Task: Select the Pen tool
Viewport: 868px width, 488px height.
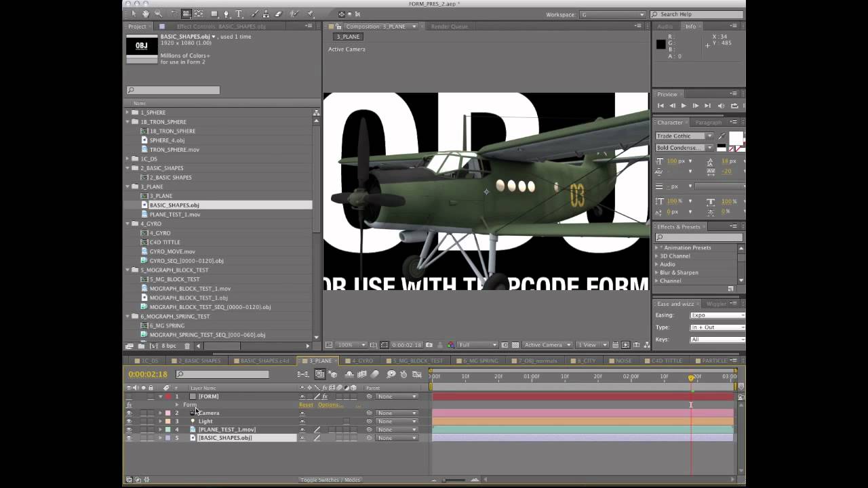Action: (x=226, y=14)
